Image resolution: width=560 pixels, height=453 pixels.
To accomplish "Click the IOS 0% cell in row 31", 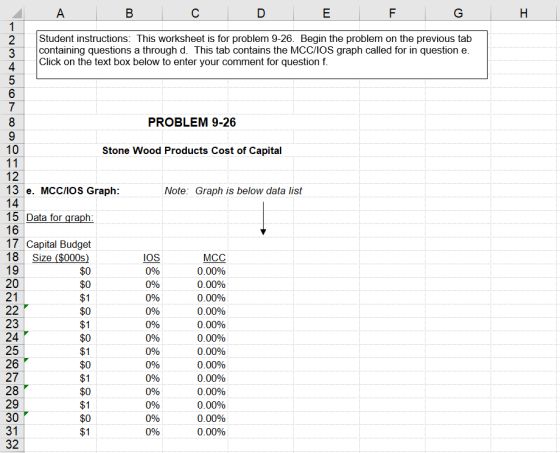I will click(129, 432).
